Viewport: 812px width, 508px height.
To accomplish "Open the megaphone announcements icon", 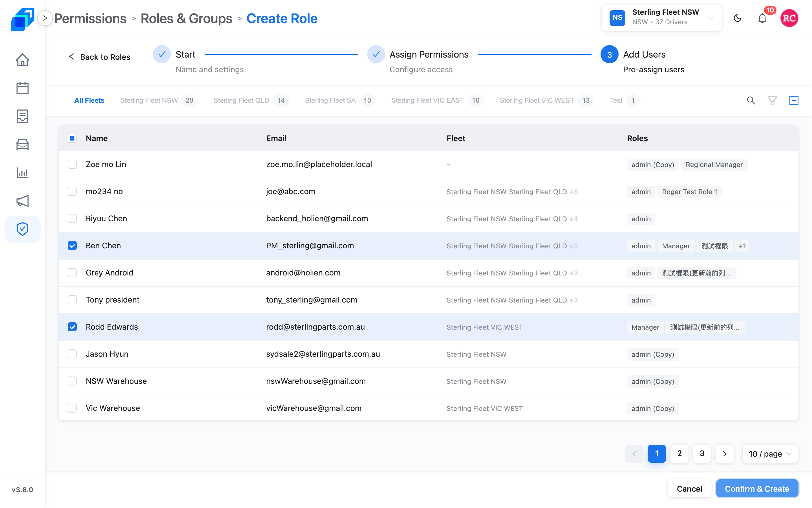I will (x=23, y=201).
